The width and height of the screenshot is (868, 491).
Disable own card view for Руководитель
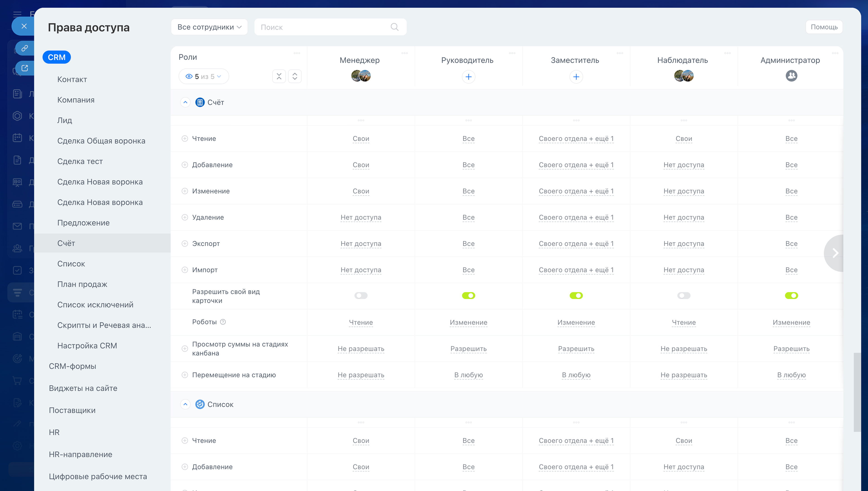click(468, 295)
